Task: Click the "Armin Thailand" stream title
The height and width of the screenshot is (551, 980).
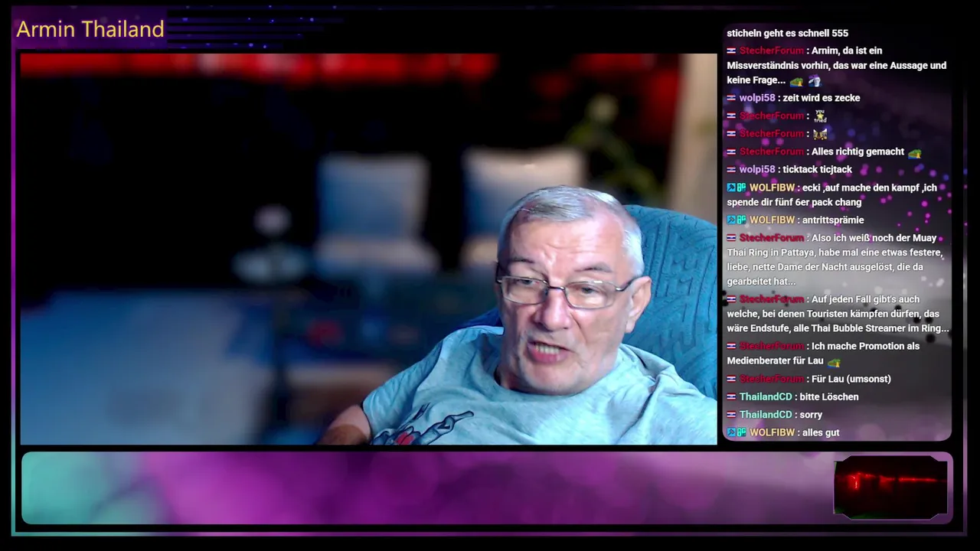Action: (x=90, y=29)
